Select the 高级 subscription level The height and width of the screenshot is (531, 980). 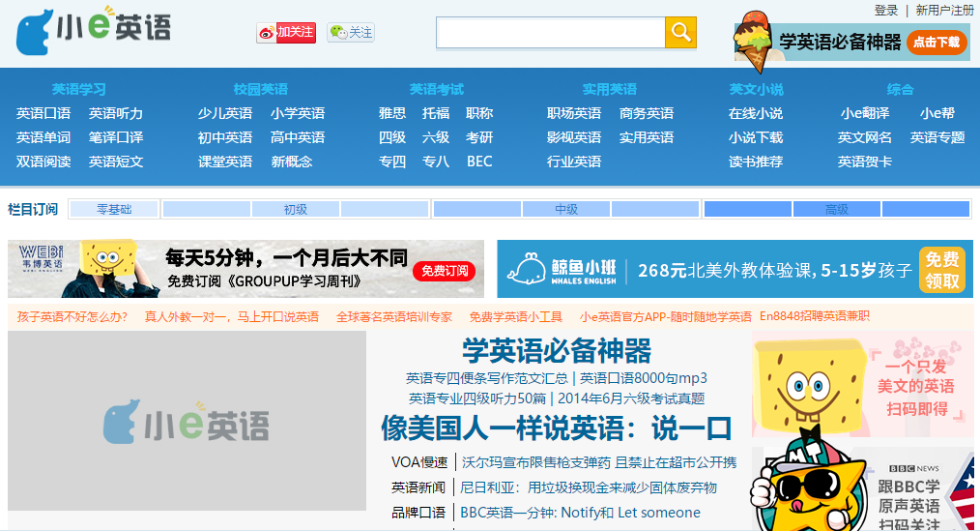(837, 209)
